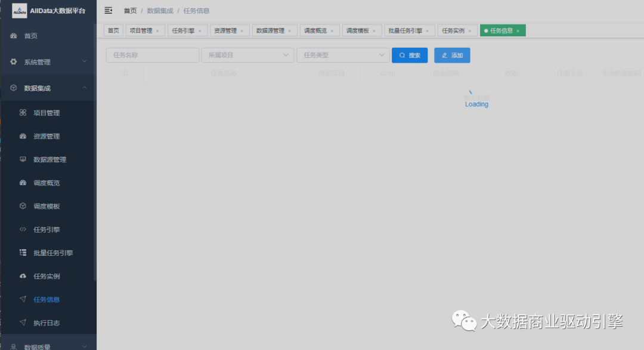Open the 任务类型 dropdown

tap(343, 55)
